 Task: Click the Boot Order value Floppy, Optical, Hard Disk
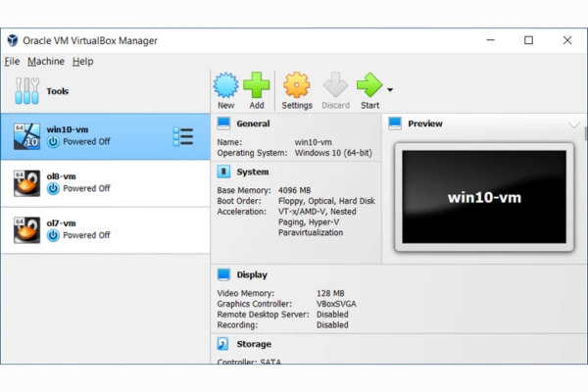[x=326, y=201]
